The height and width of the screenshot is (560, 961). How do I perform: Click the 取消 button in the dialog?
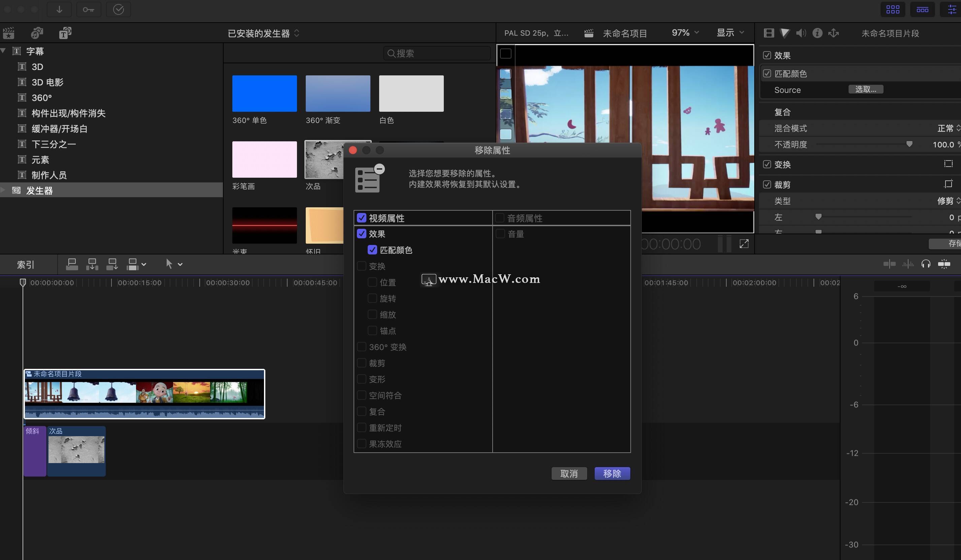coord(569,474)
